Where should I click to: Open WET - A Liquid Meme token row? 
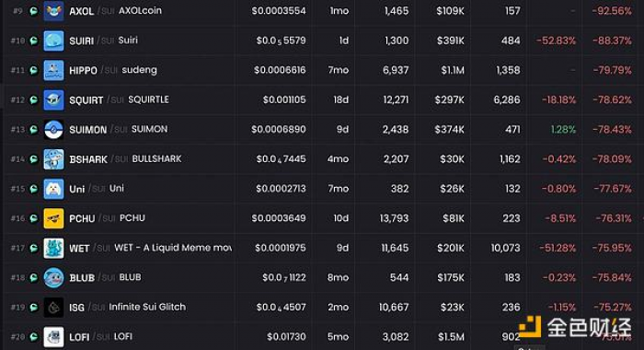[322, 248]
